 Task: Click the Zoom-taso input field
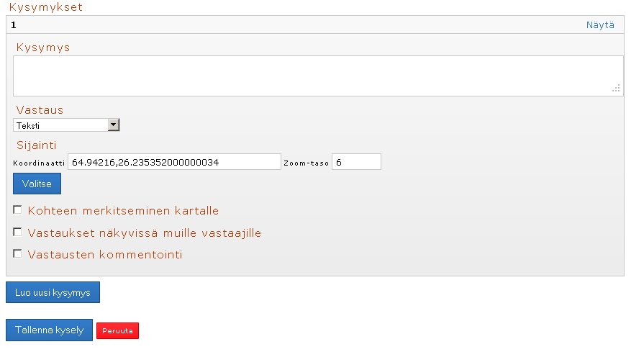click(356, 162)
